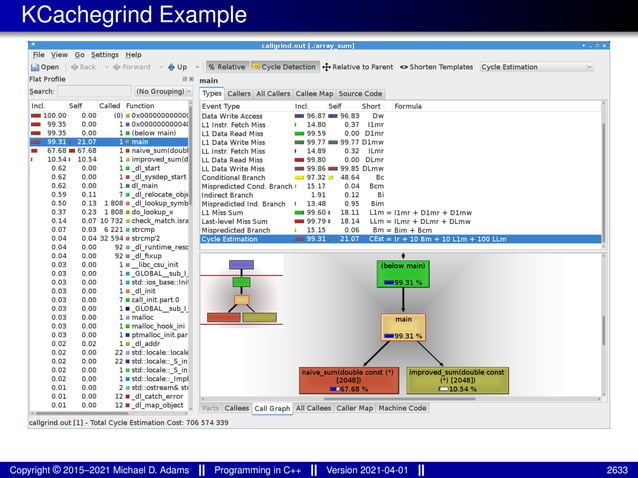Select the Last-level Miss Sum event
Screen dimensions: 638x478
[x=401, y=221]
